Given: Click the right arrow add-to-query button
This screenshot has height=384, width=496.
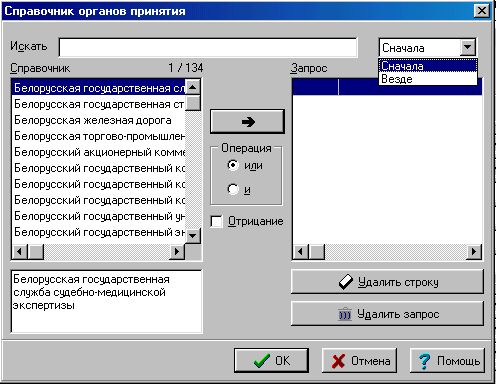Looking at the screenshot, I should (x=247, y=122).
